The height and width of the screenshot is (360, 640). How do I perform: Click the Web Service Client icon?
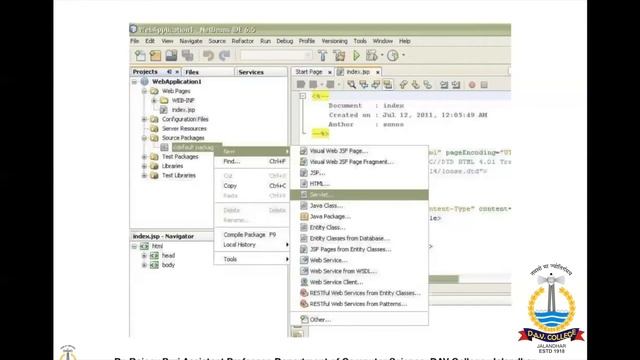304,282
